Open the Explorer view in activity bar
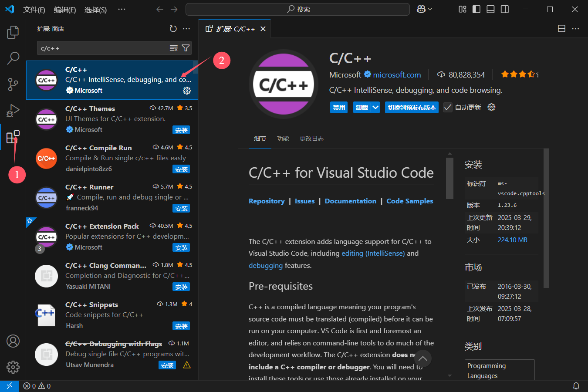The image size is (588, 392). point(13,32)
